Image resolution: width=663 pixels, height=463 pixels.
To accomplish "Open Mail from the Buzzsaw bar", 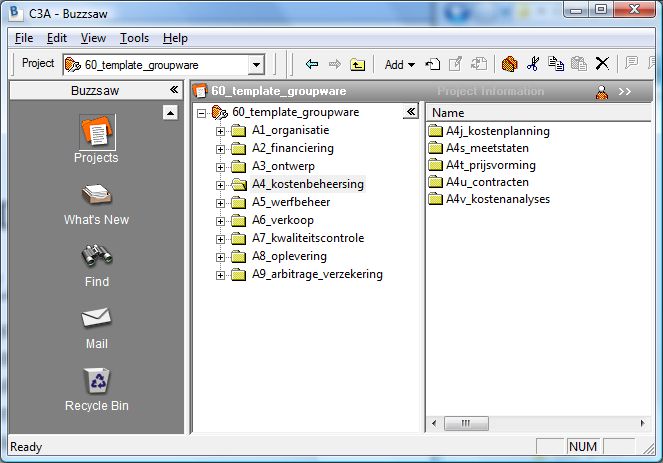I will (x=97, y=329).
